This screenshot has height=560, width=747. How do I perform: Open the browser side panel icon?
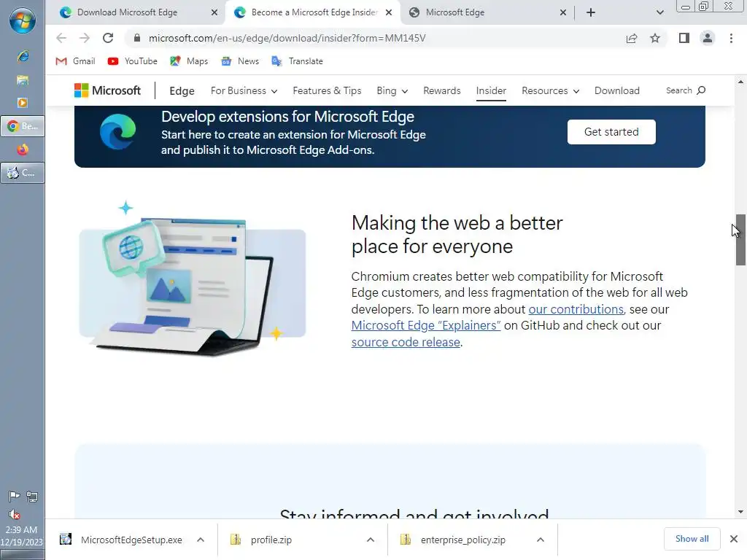coord(684,38)
